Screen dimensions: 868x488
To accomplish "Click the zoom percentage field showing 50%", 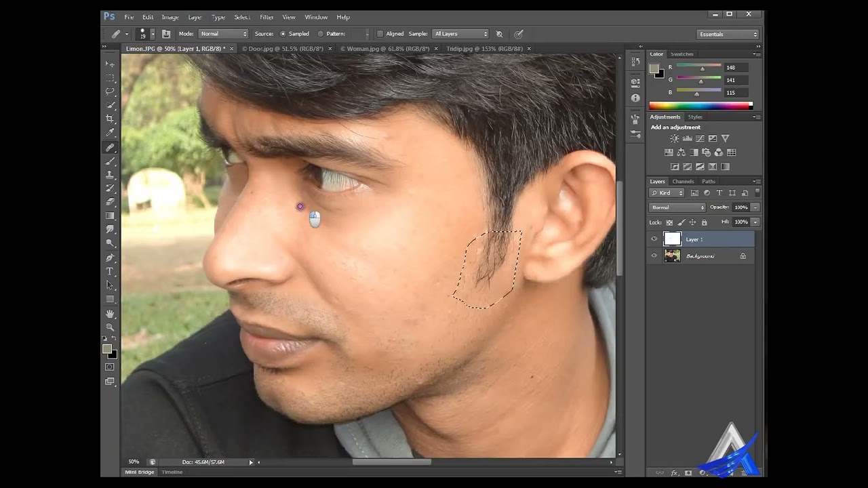I will click(x=134, y=462).
